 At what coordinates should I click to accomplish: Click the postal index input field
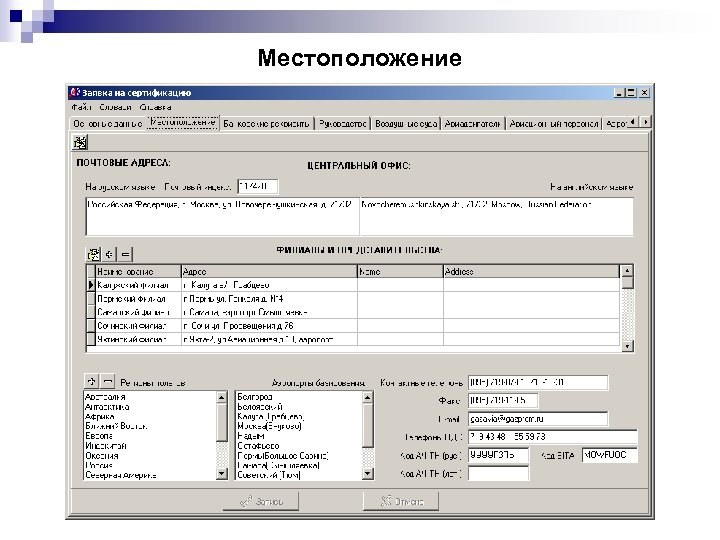[x=258, y=186]
